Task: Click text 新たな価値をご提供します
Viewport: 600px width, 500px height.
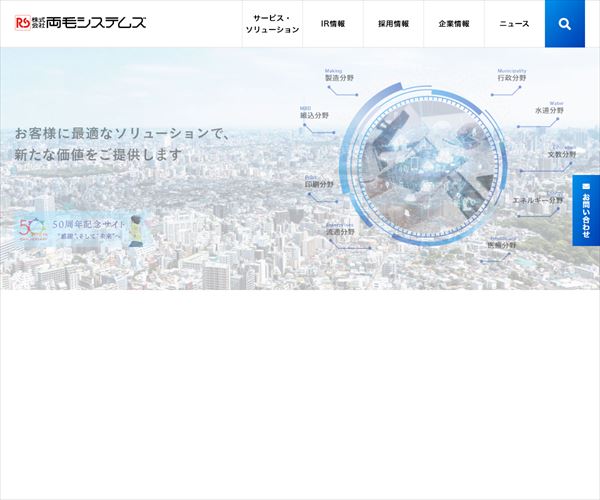Action: click(98, 155)
